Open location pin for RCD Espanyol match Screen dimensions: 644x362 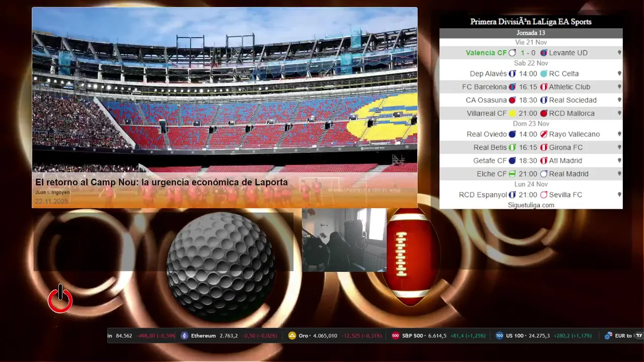[619, 195]
